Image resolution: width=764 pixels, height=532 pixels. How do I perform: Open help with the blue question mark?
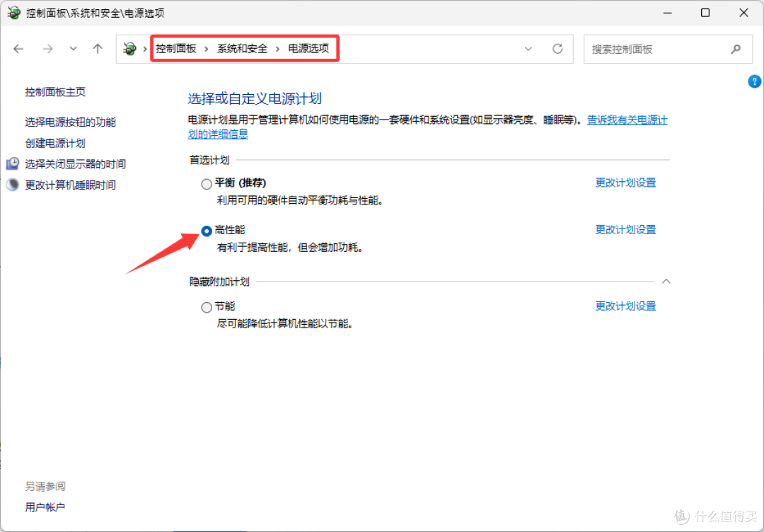click(x=754, y=82)
